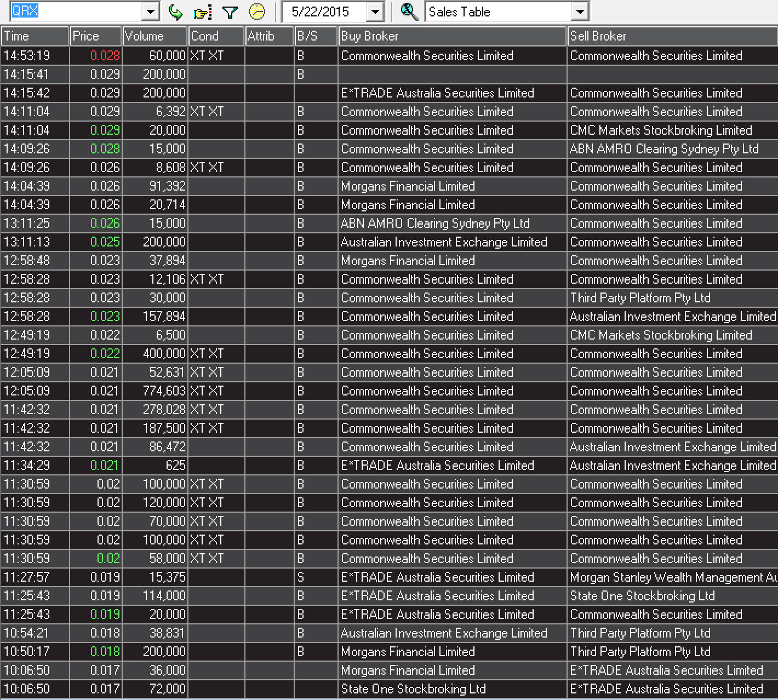The image size is (778, 700).
Task: Click the 6,500 volume cell
Action: pos(155,335)
